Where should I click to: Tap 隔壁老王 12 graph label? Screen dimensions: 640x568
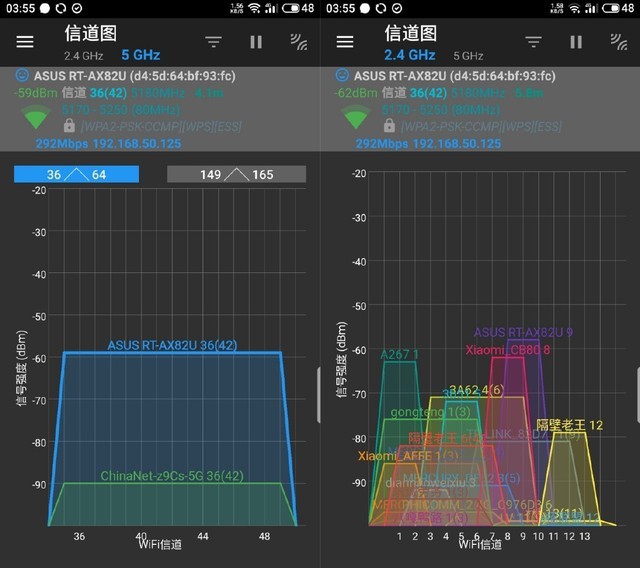(x=569, y=425)
